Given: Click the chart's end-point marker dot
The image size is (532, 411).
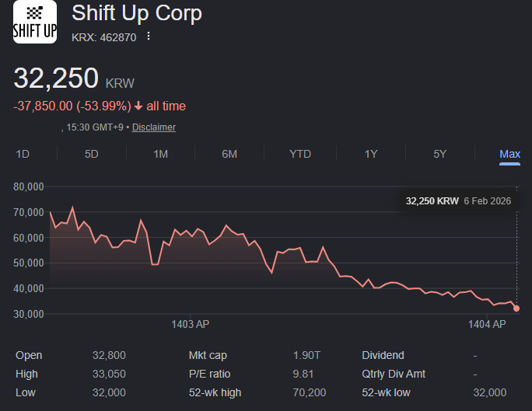Looking at the screenshot, I should pos(516,308).
